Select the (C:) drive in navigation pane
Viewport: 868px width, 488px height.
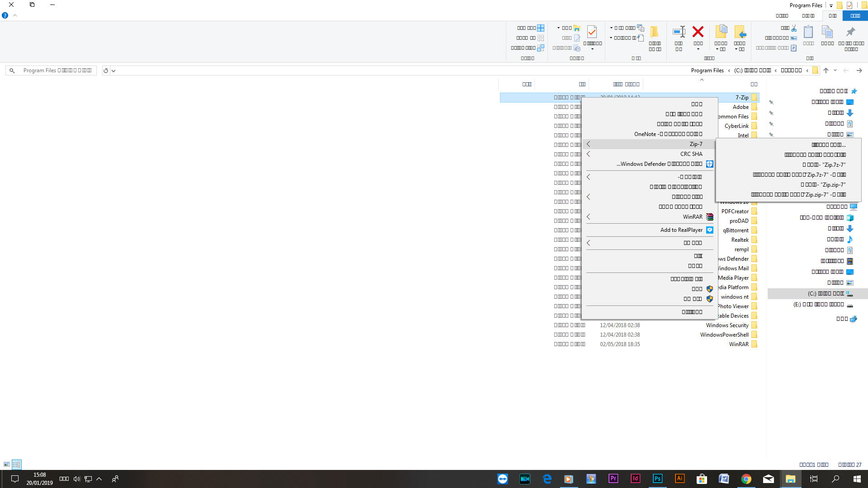(817, 294)
